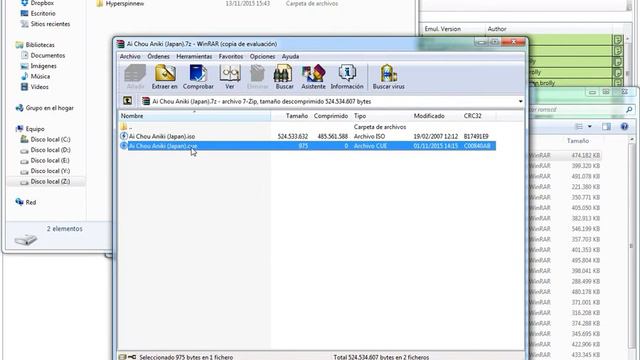Click the key icon in WinRAR status bar
This screenshot has width=640, height=360.
(132, 357)
